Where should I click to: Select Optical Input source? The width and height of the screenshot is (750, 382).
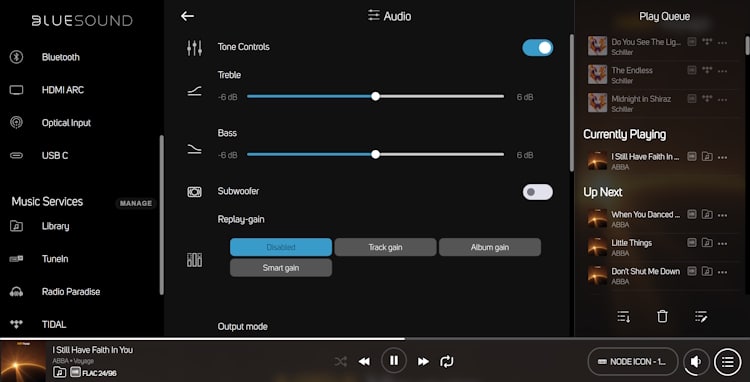tap(66, 123)
